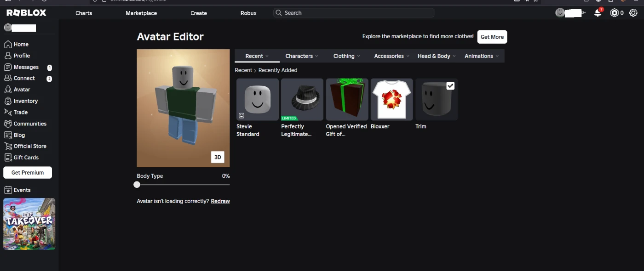
Task: Open Messages from the sidebar
Action: click(26, 67)
